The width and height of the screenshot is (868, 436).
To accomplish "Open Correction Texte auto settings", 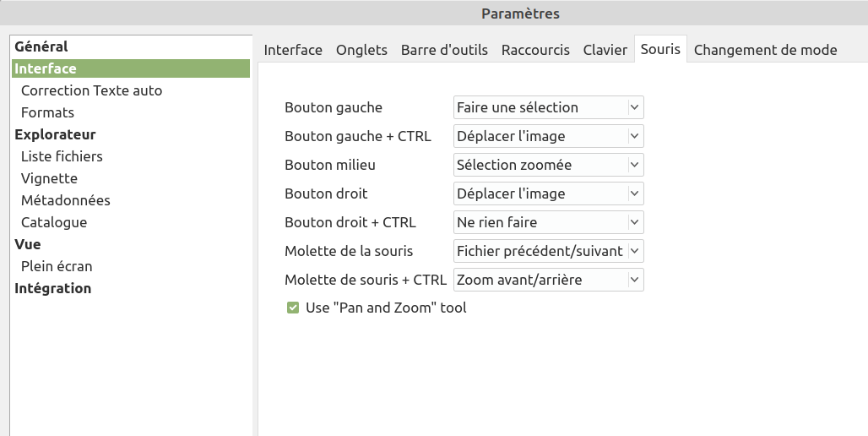I will [91, 90].
